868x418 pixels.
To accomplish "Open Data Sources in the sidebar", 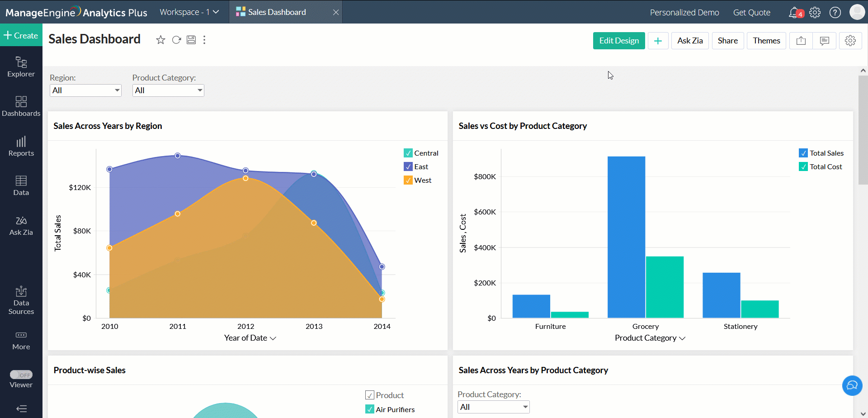I will [x=21, y=300].
